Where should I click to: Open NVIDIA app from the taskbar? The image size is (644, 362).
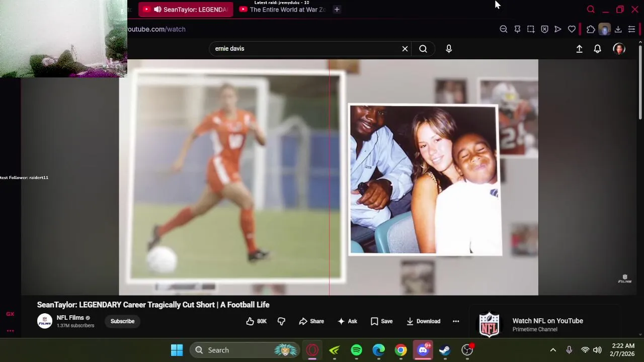click(x=335, y=350)
